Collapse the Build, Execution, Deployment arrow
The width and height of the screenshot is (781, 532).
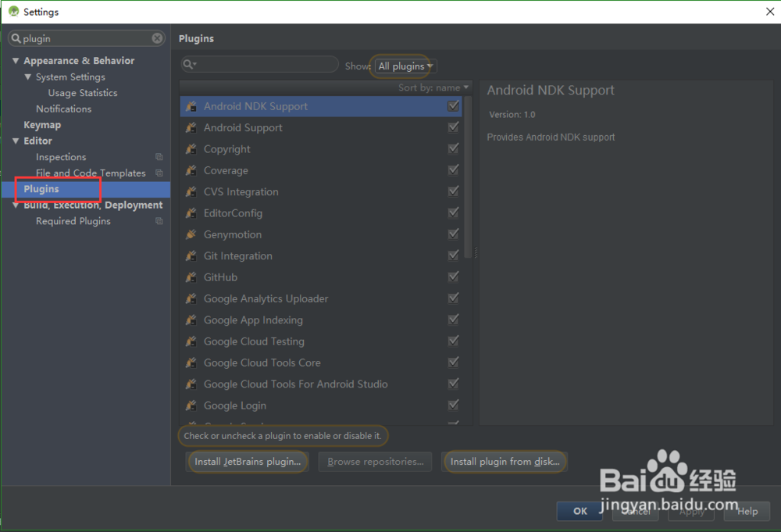pyautogui.click(x=16, y=205)
